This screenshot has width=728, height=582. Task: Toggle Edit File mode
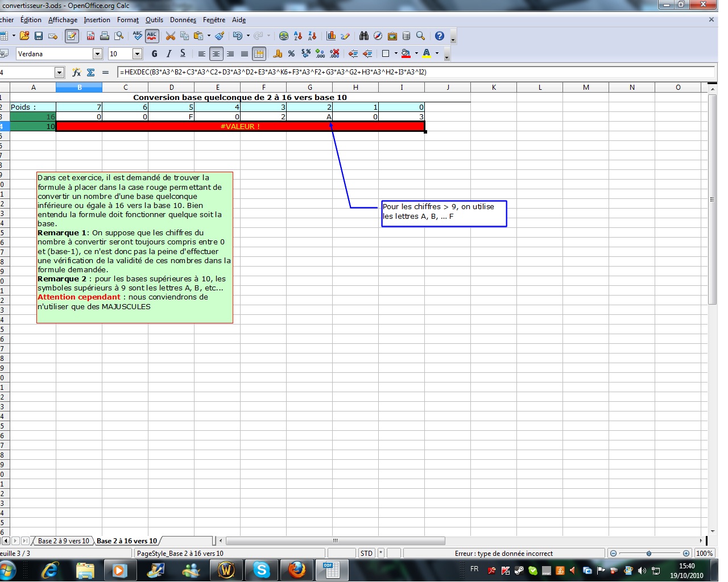[72, 36]
